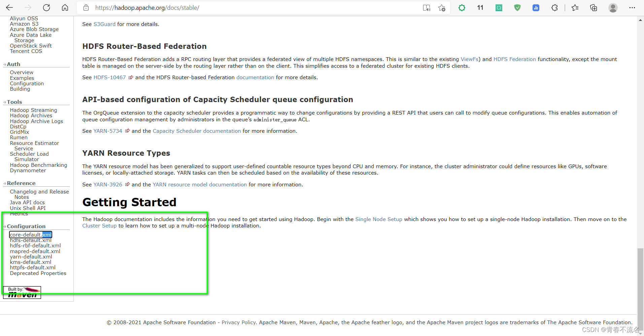The width and height of the screenshot is (644, 336).
Task: Open Scheduler Load Simulator page
Action: coord(29,157)
